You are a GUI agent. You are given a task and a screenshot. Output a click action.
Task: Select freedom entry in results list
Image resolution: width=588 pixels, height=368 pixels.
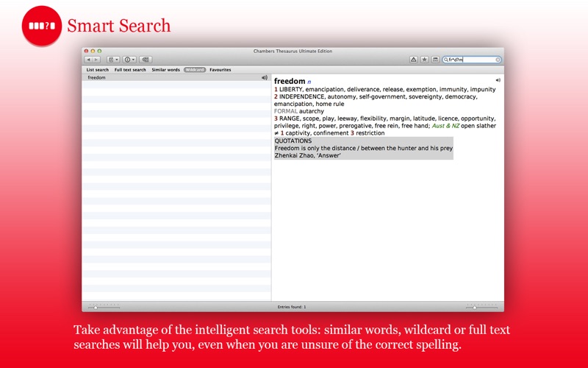point(176,78)
